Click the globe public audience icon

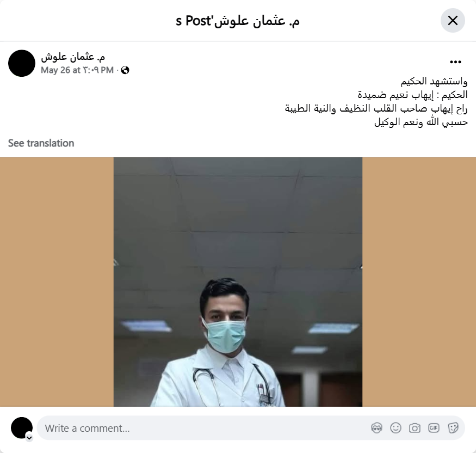[125, 70]
